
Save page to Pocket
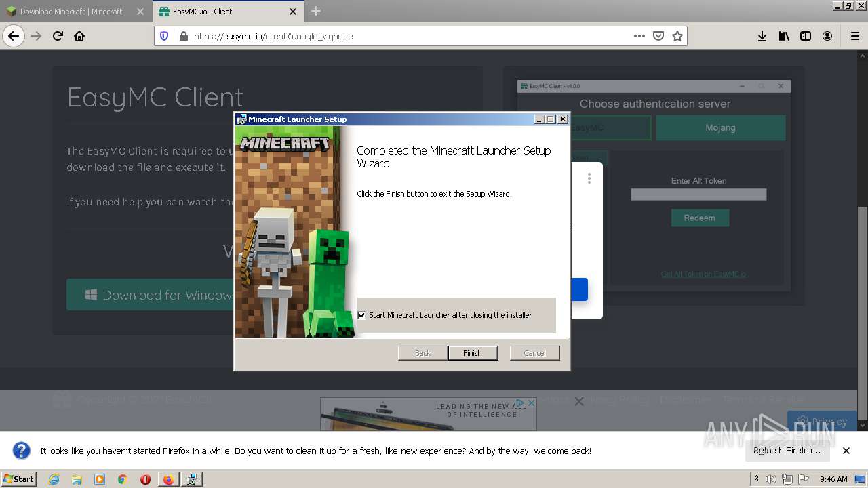[x=658, y=36]
